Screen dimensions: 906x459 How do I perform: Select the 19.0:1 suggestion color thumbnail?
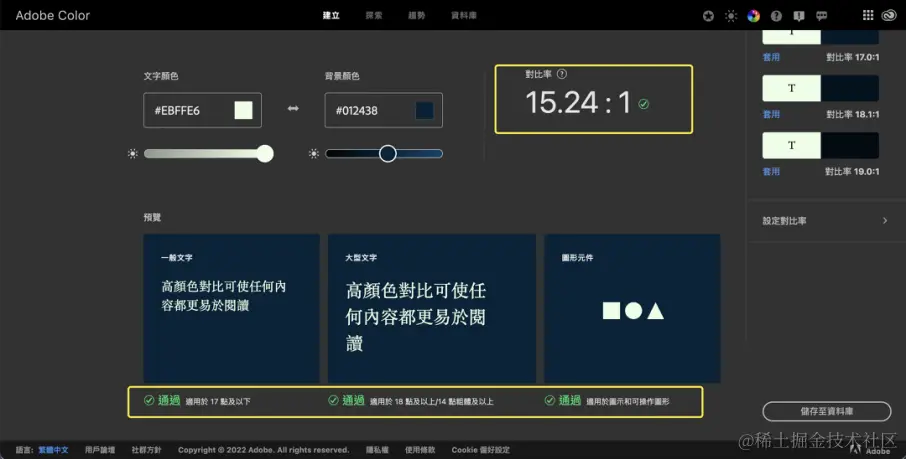pos(820,145)
